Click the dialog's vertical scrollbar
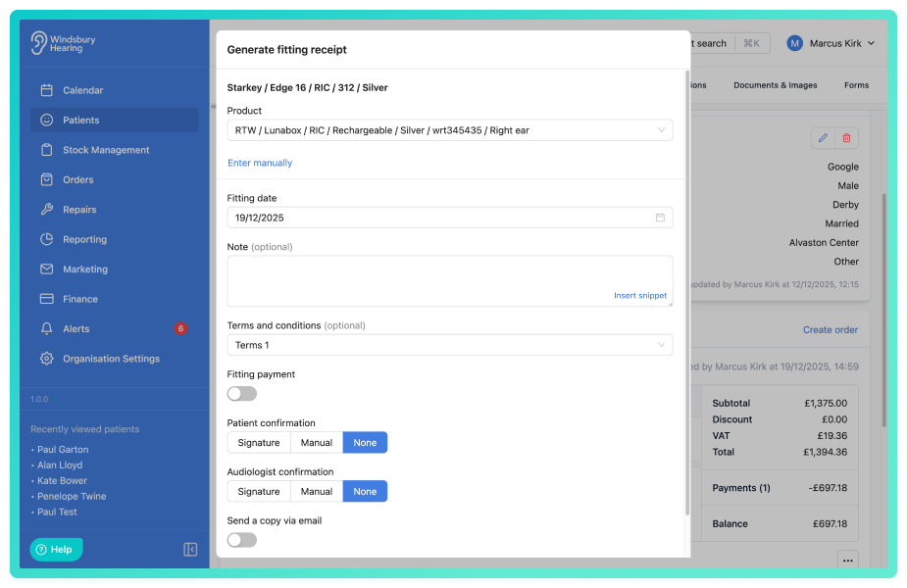This screenshot has height=588, width=907. [x=687, y=293]
